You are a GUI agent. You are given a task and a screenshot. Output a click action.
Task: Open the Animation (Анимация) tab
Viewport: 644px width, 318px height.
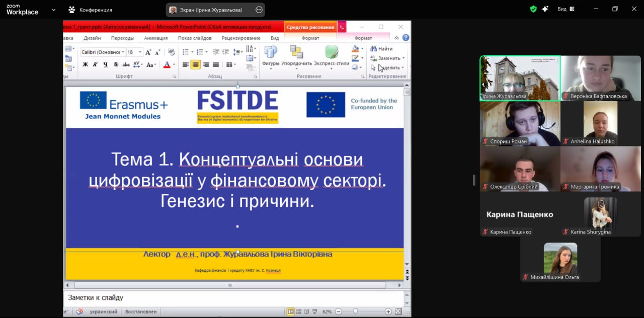155,38
